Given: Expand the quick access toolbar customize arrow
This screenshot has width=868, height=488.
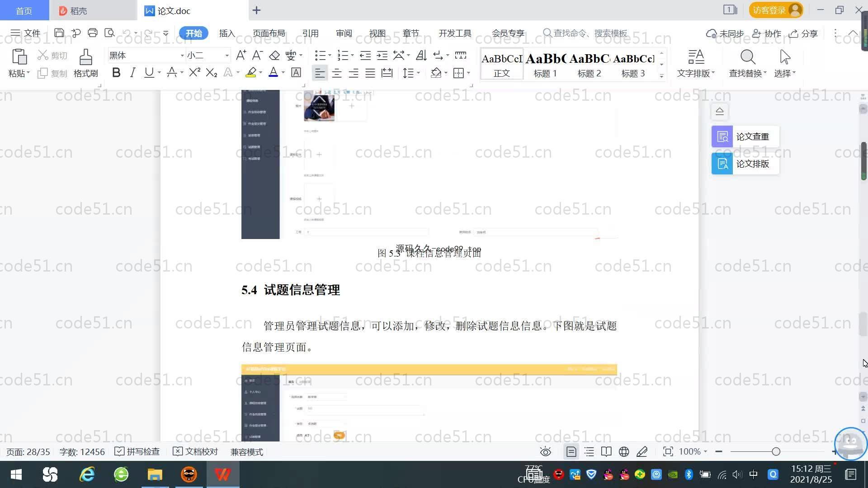Looking at the screenshot, I should click(166, 33).
